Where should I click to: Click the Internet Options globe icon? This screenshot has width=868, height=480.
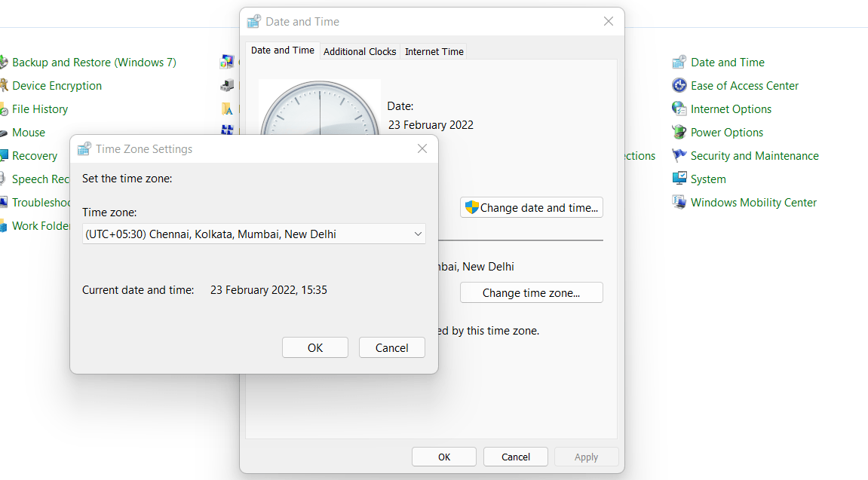679,109
